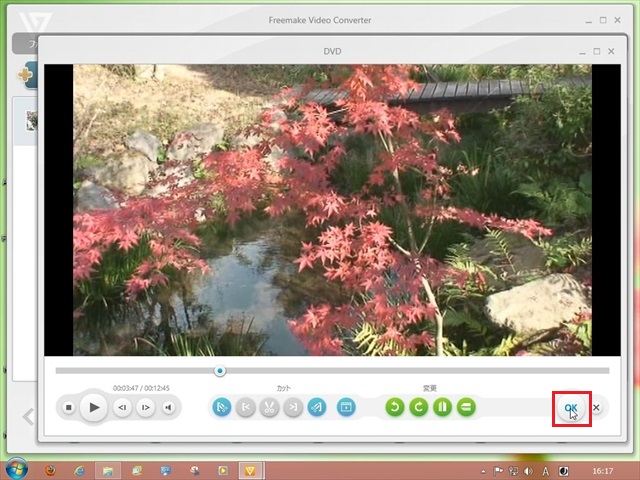
Task: Open the Windows Start menu
Action: coord(17,469)
